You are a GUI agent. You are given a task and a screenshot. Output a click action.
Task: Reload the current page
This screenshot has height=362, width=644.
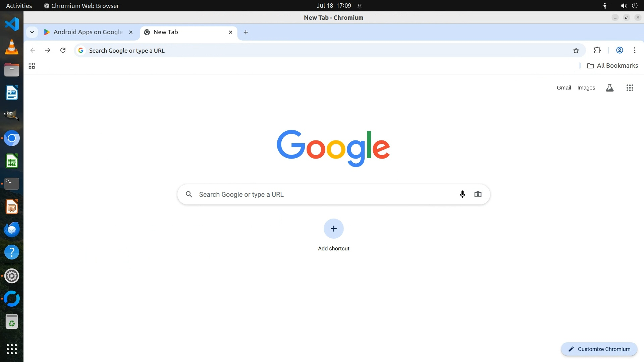[x=63, y=50]
